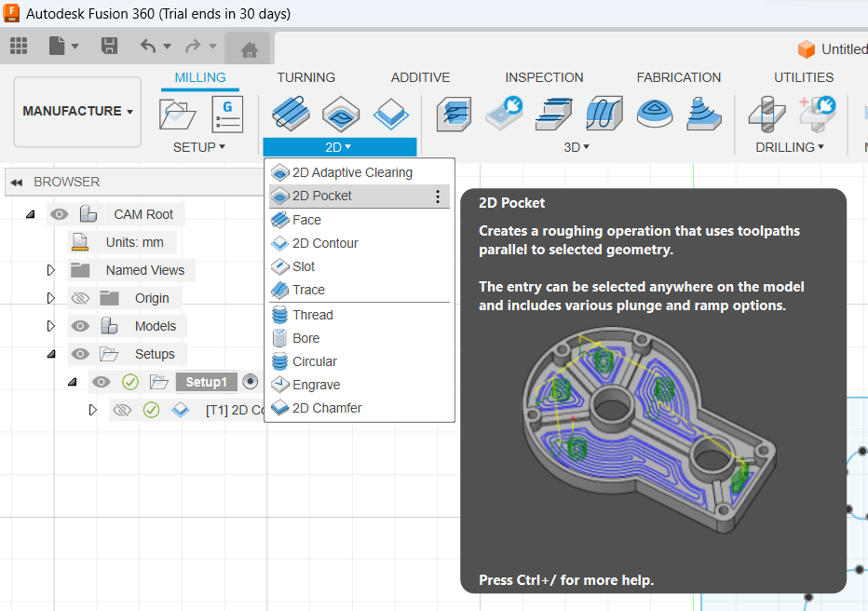
Task: Toggle visibility of CAM Root
Action: tap(60, 214)
